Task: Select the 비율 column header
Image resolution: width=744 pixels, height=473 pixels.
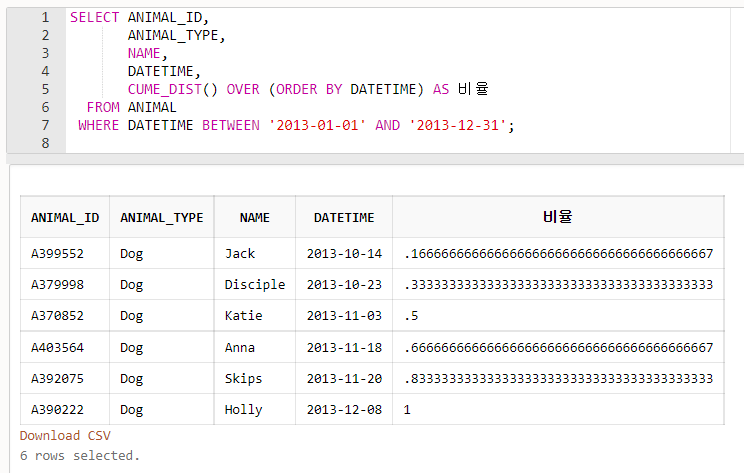Action: (x=558, y=217)
